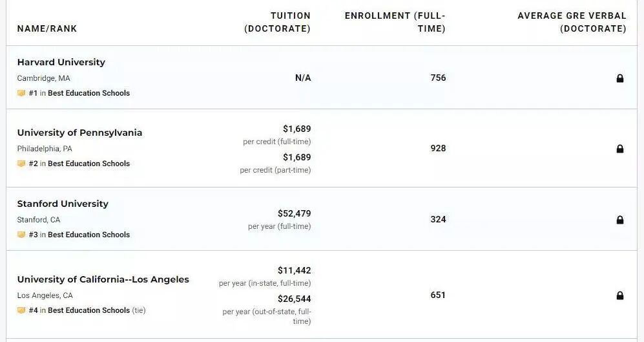Click the Average GRE Verbal column header

tap(572, 22)
